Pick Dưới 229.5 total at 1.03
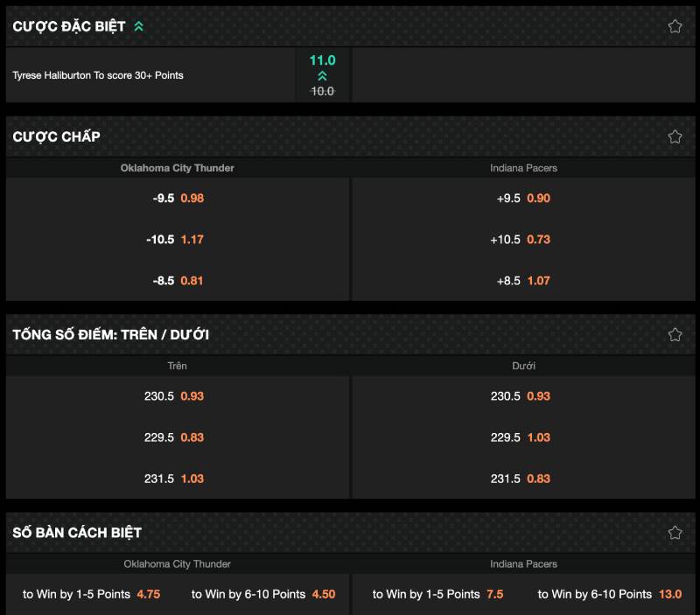Screen dimensions: 700x615 coord(523,437)
